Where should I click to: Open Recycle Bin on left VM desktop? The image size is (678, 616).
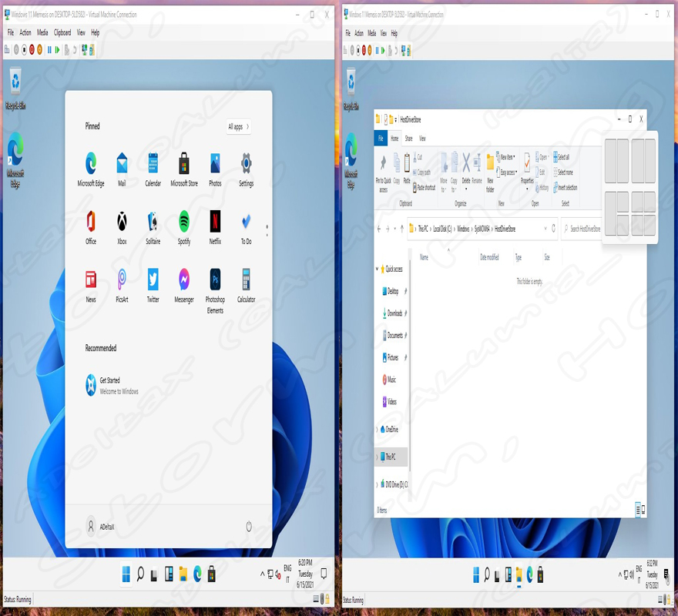pos(15,89)
